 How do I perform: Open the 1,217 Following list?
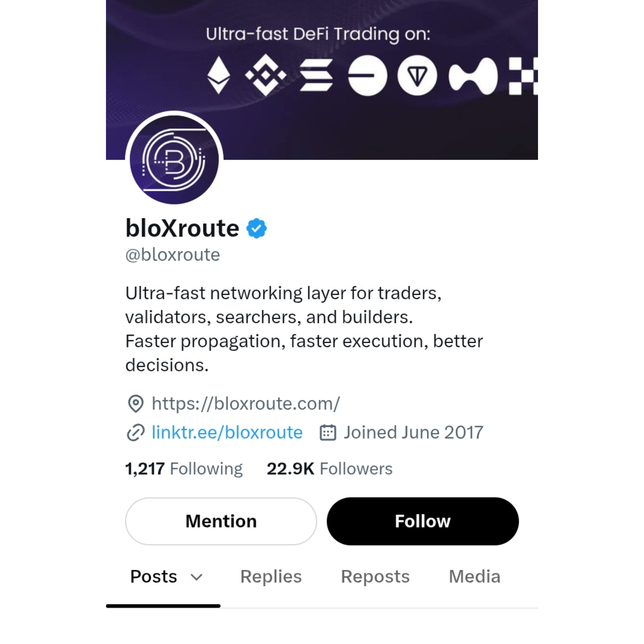pyautogui.click(x=184, y=469)
